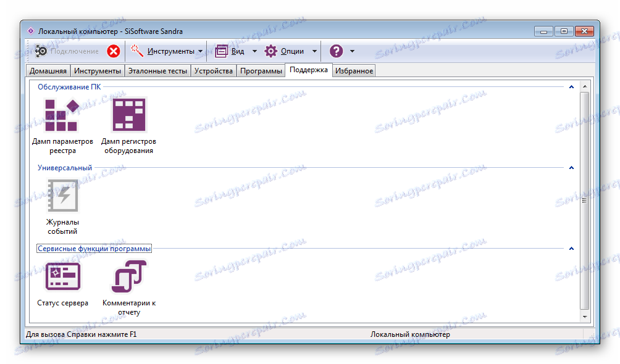Select the Избранное tab
This screenshot has height=364, width=620.
(353, 70)
